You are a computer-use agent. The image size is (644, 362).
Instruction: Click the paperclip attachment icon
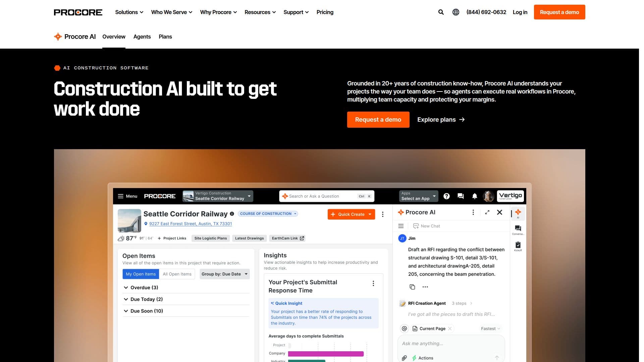pyautogui.click(x=405, y=358)
